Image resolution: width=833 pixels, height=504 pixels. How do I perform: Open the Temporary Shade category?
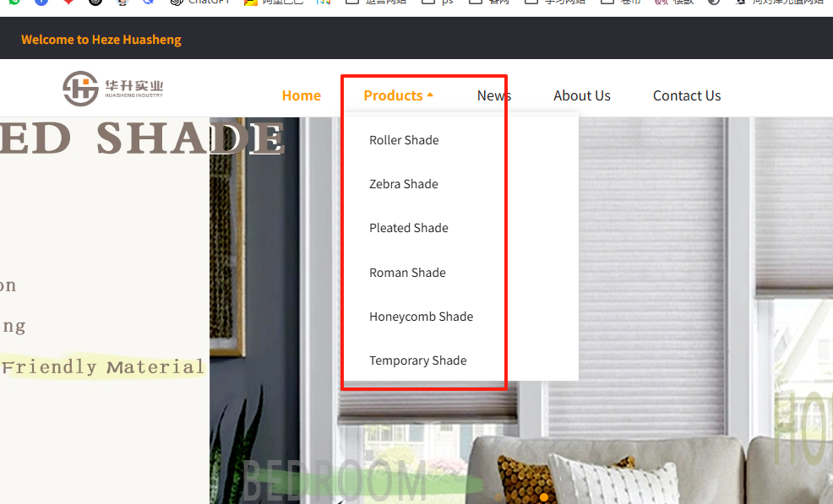[x=418, y=360]
